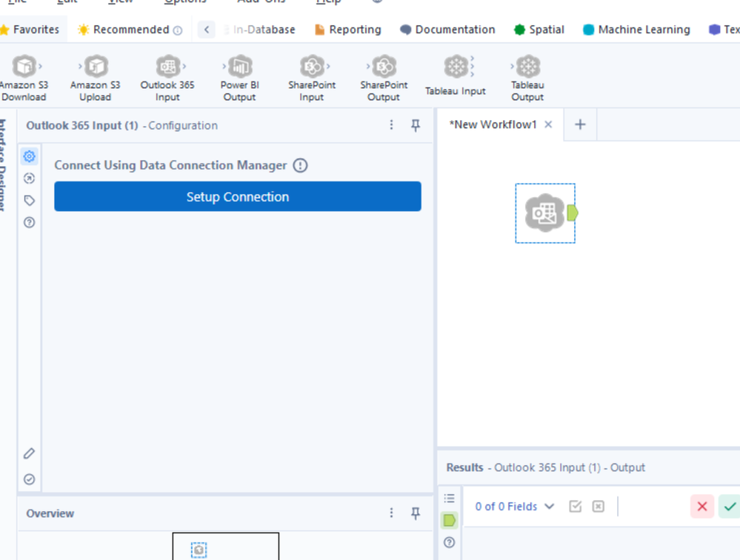Select the Amazon S3 Download tool
Screen dimensions: 740x560
[24, 79]
